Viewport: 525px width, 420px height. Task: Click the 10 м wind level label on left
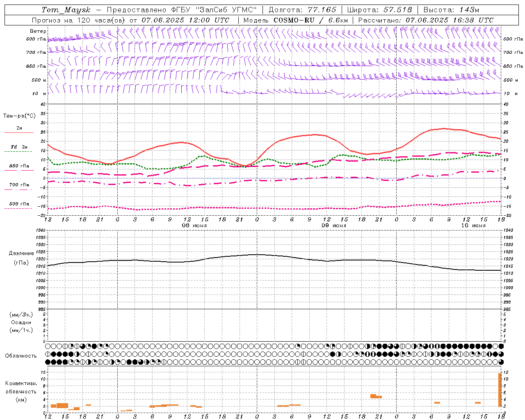coord(39,94)
